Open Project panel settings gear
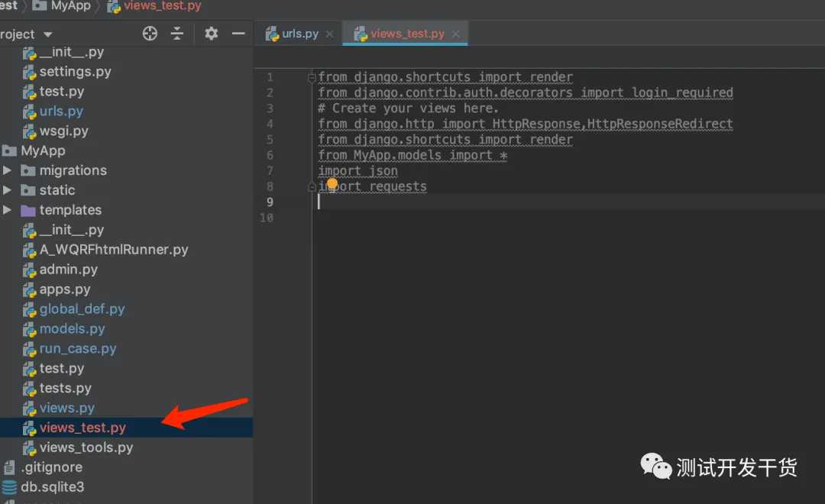 211,34
